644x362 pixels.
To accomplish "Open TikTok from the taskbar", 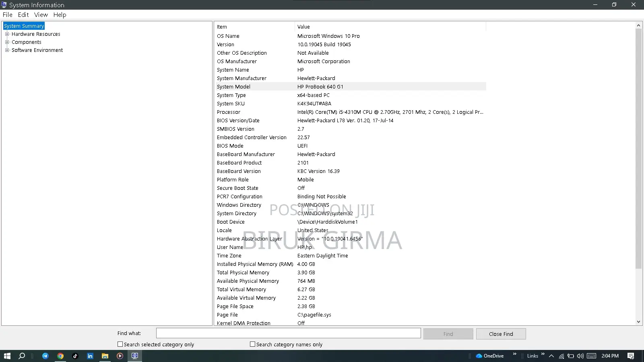I will pyautogui.click(x=75, y=356).
